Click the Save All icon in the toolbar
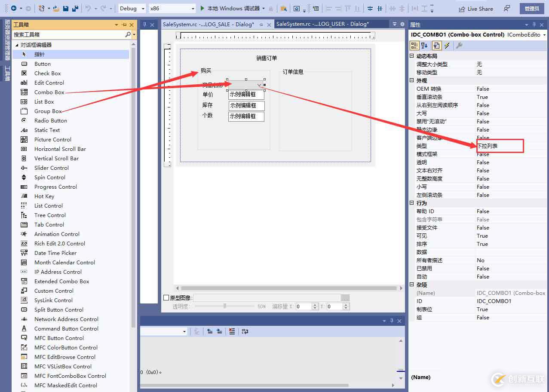This screenshot has width=549, height=392. tap(75, 8)
